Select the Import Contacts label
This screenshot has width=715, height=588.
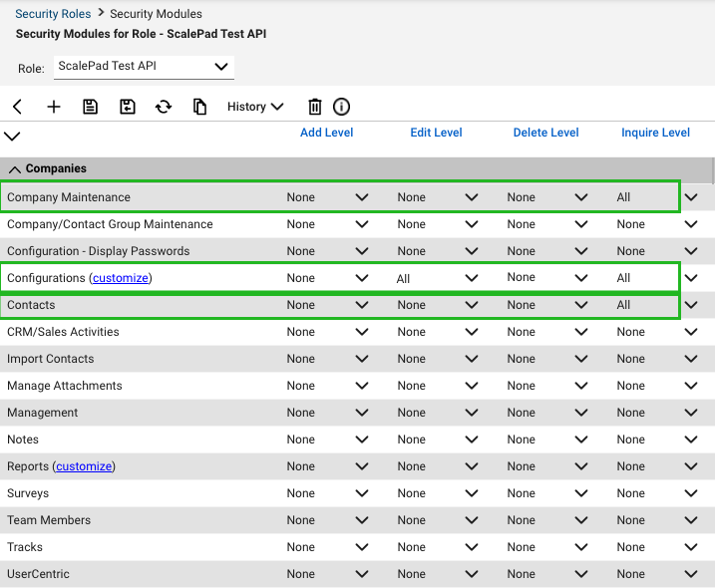pos(50,359)
